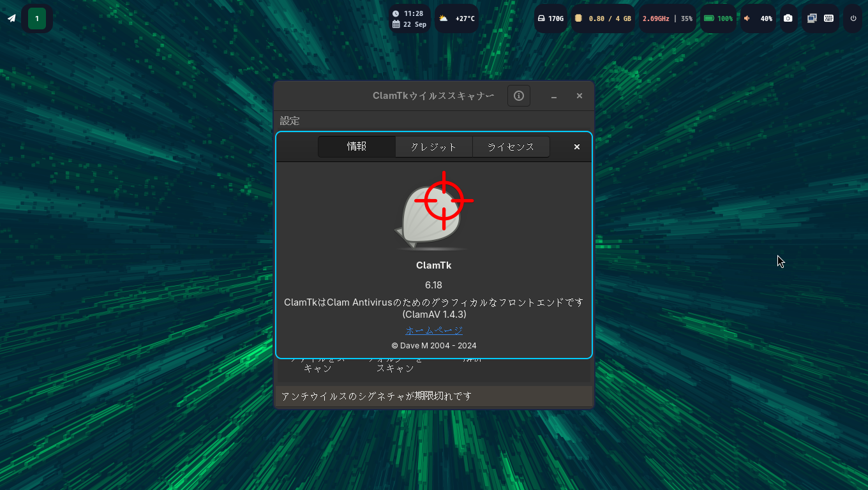Close the ClamTk virus scanner window
This screenshot has height=490, width=868.
coord(580,96)
